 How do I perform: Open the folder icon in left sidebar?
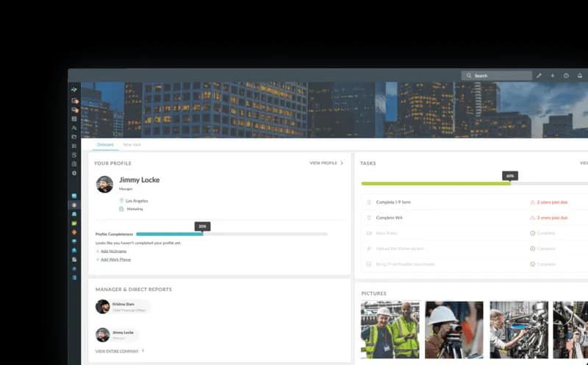[74, 137]
